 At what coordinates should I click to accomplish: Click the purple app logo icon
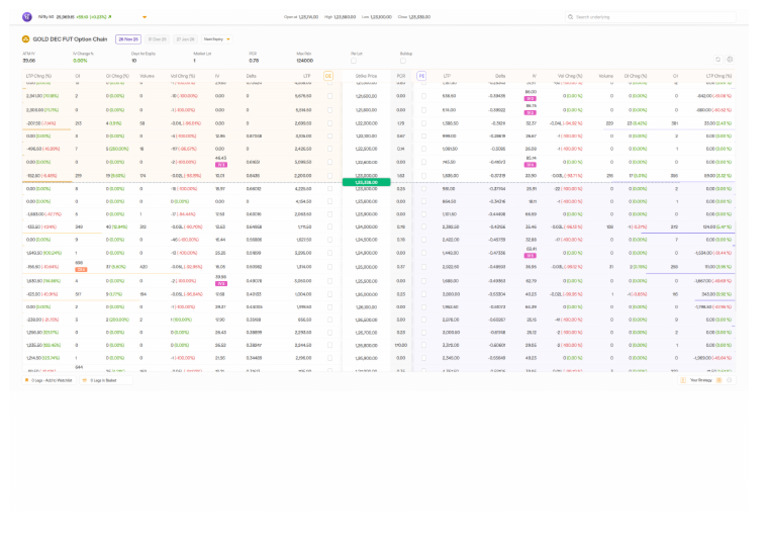[27, 17]
